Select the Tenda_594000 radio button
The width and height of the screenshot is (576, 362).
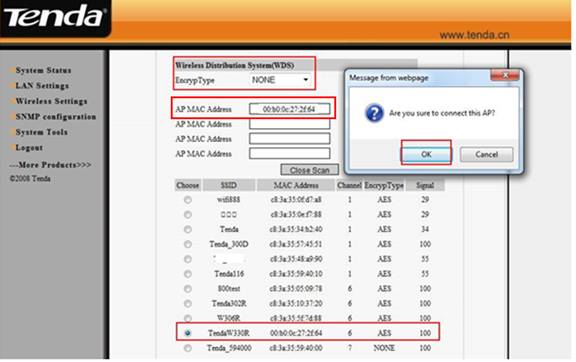tap(188, 348)
